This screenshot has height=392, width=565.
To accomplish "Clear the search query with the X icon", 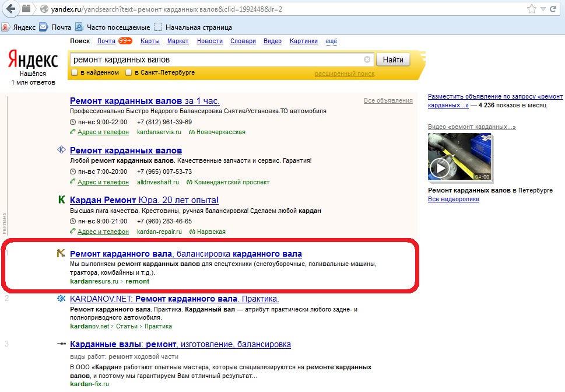I will 367,60.
